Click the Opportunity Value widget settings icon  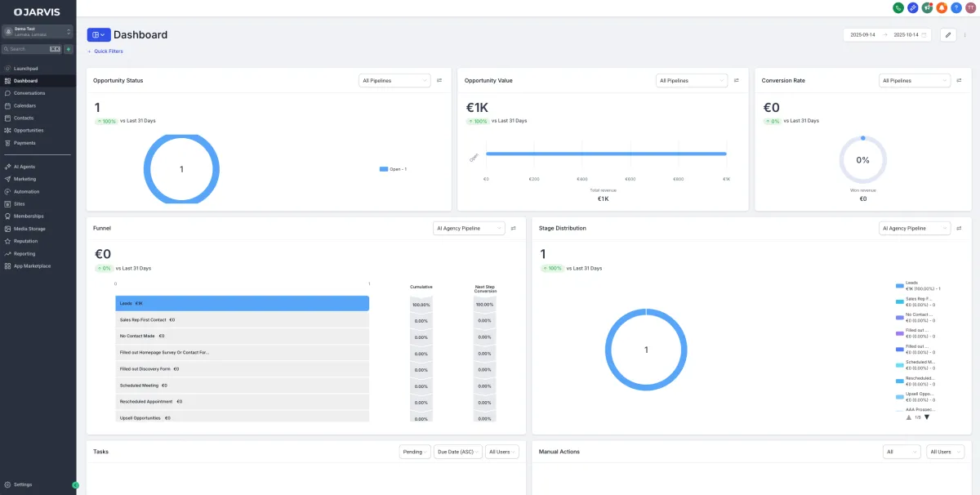(x=737, y=81)
